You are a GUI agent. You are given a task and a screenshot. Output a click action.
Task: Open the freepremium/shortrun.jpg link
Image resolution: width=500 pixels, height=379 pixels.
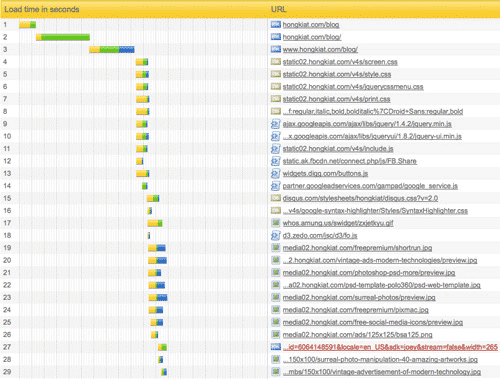click(357, 248)
